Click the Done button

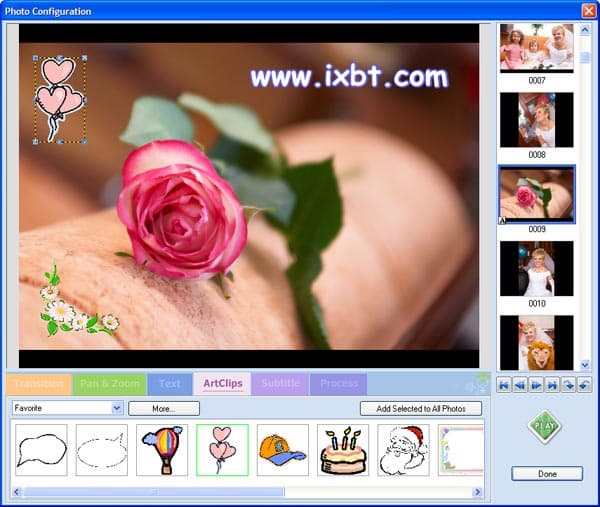pyautogui.click(x=547, y=474)
